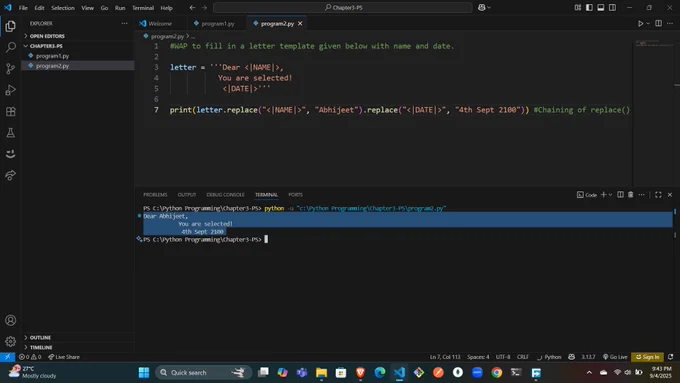Open the Live Share activity bar icon
This screenshot has width=680, height=383.
pos(10,175)
